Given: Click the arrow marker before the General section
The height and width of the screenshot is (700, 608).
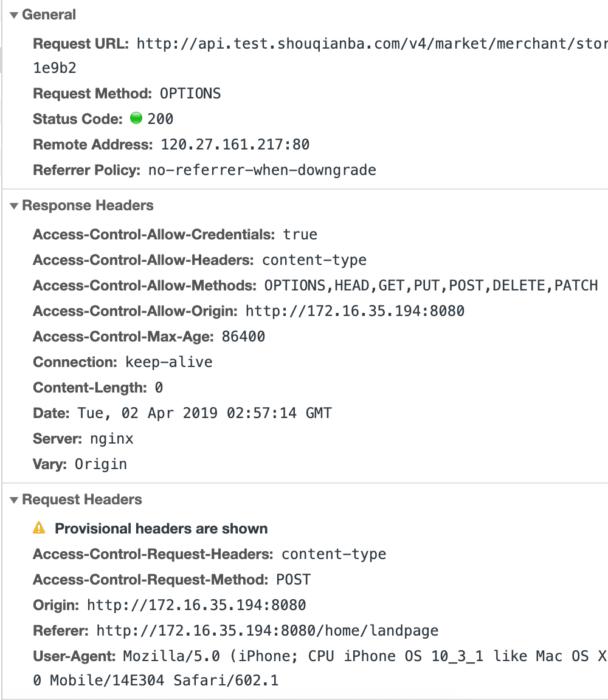Looking at the screenshot, I should click(13, 14).
